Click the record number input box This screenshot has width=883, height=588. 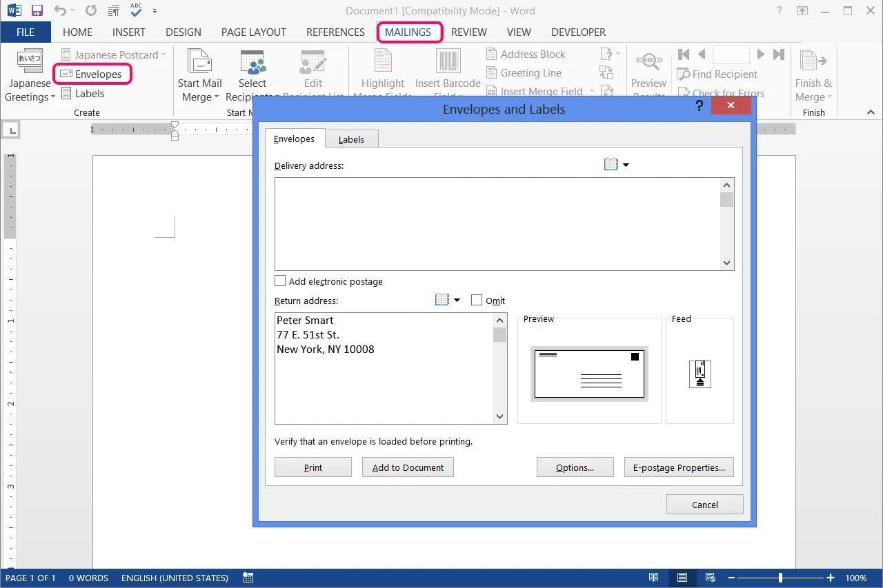pyautogui.click(x=731, y=54)
